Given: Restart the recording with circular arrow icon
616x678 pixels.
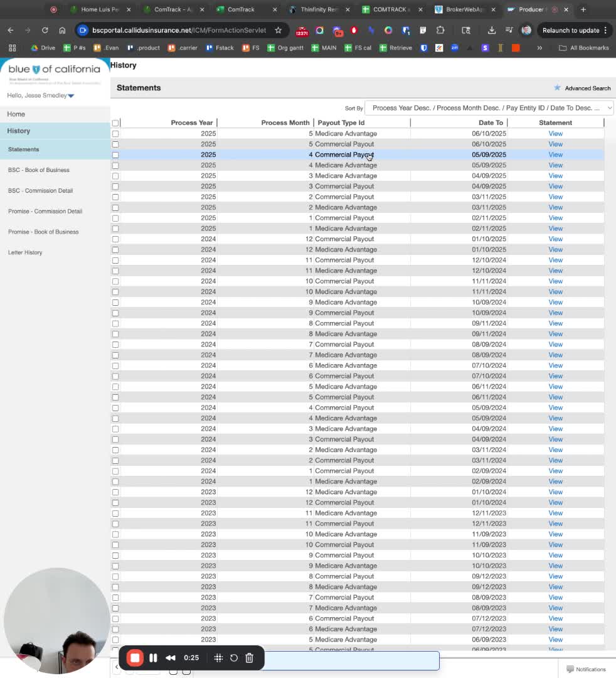Looking at the screenshot, I should [x=234, y=658].
